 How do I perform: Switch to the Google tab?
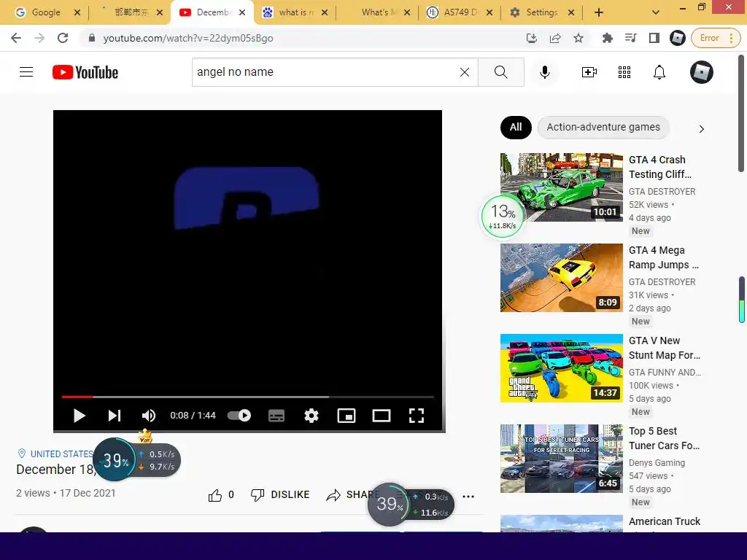tap(46, 12)
